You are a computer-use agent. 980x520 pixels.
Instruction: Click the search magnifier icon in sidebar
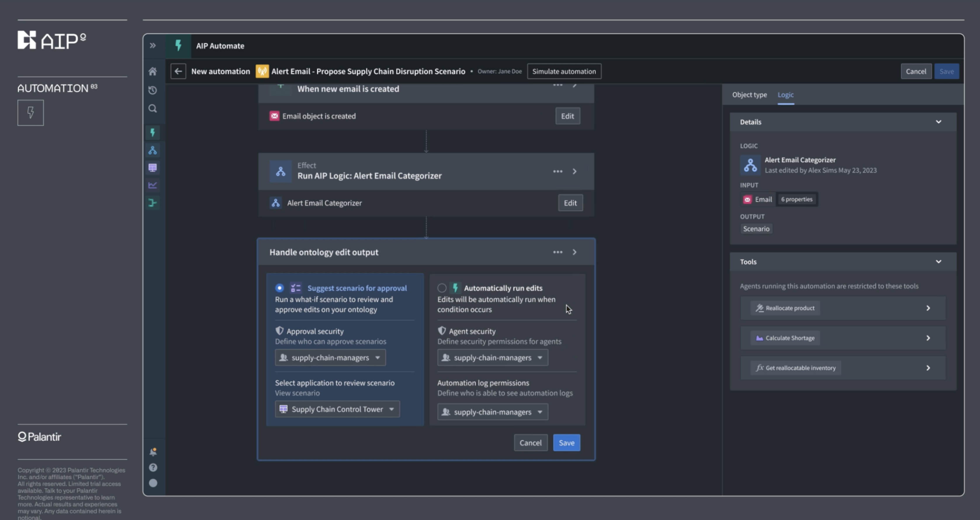(153, 109)
